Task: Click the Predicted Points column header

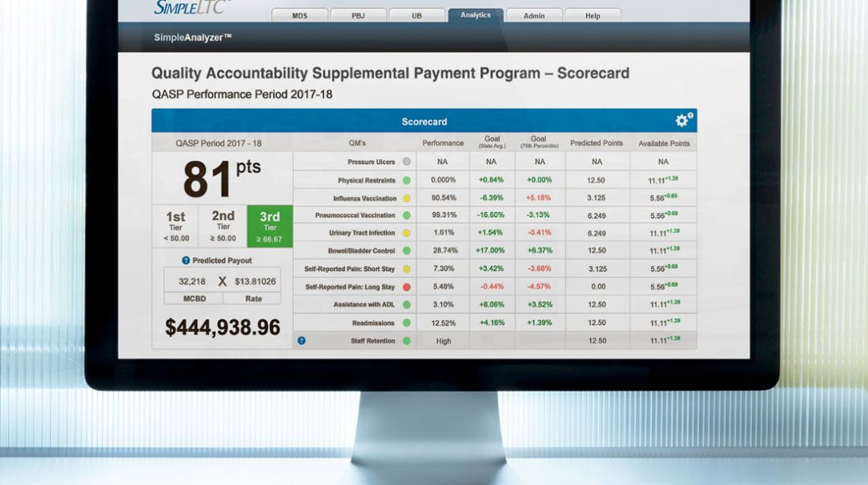Action: point(597,143)
